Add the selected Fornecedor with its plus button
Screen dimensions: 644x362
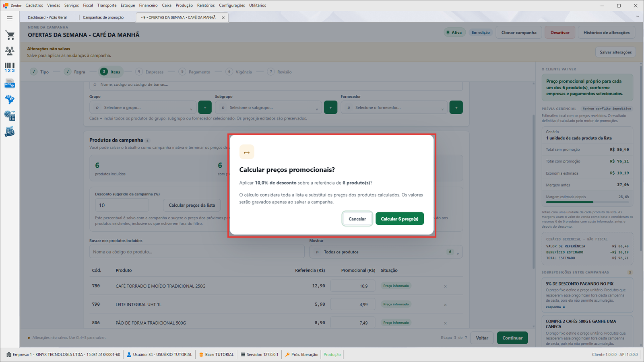(456, 107)
